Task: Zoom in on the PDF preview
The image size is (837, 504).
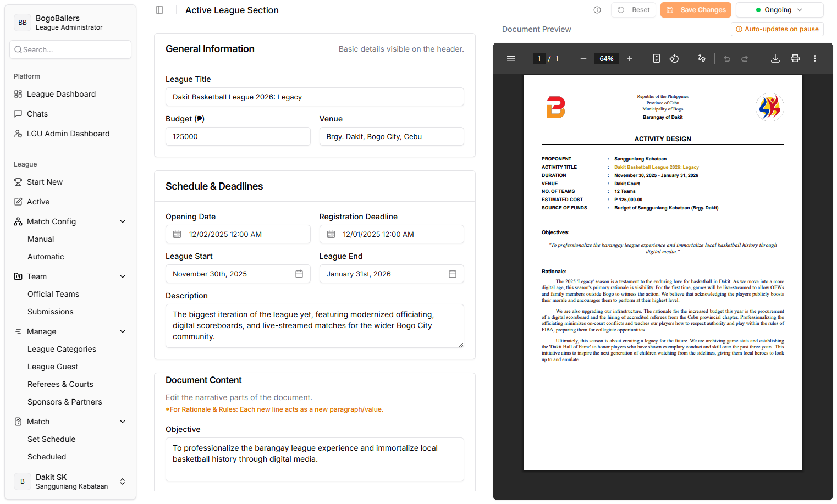Action: pyautogui.click(x=630, y=58)
